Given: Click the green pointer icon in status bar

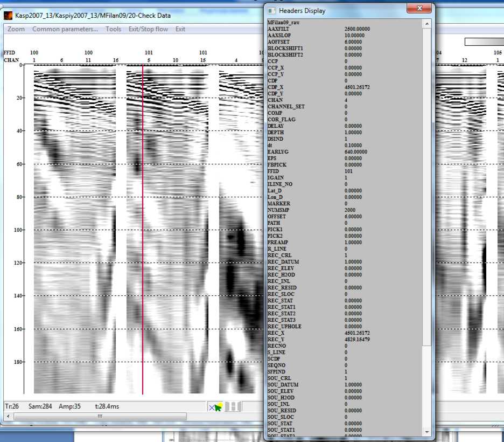Looking at the screenshot, I should tap(219, 407).
